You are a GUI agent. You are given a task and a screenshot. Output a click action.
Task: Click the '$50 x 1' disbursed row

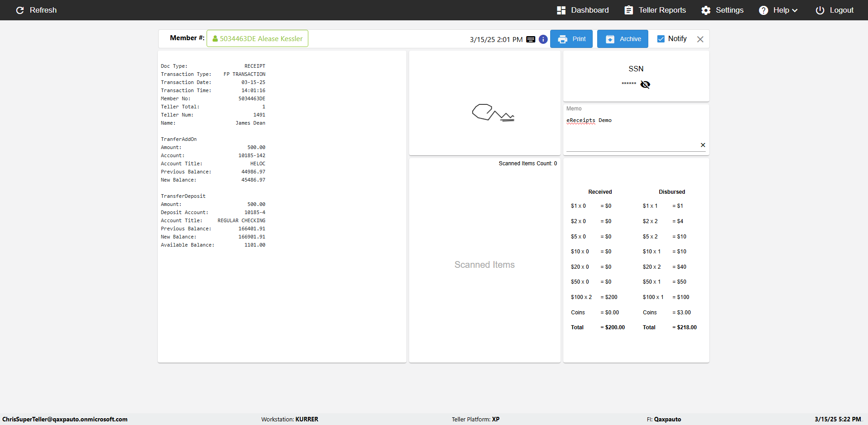(x=665, y=282)
